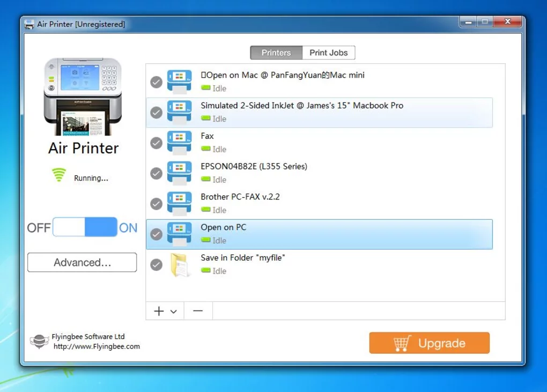Expand the add printer dropdown arrow
547x392 pixels.
point(174,312)
